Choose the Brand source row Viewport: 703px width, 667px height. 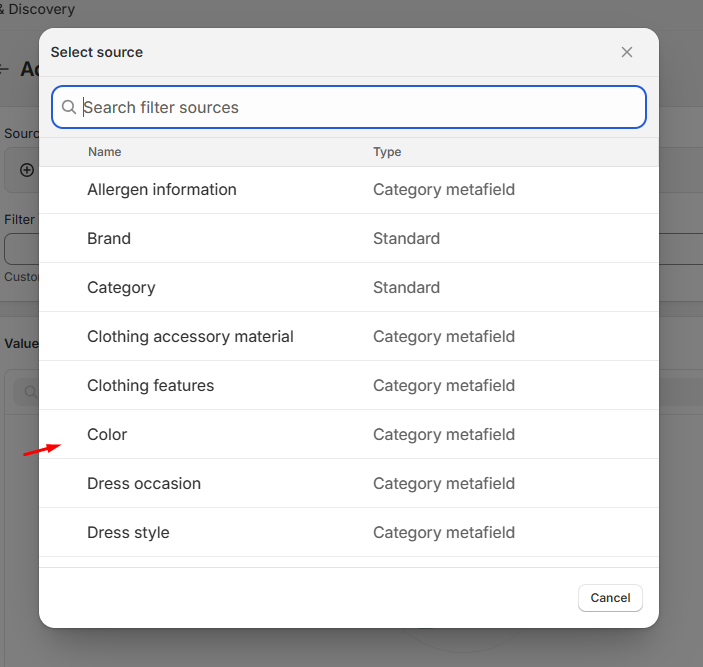(x=109, y=239)
